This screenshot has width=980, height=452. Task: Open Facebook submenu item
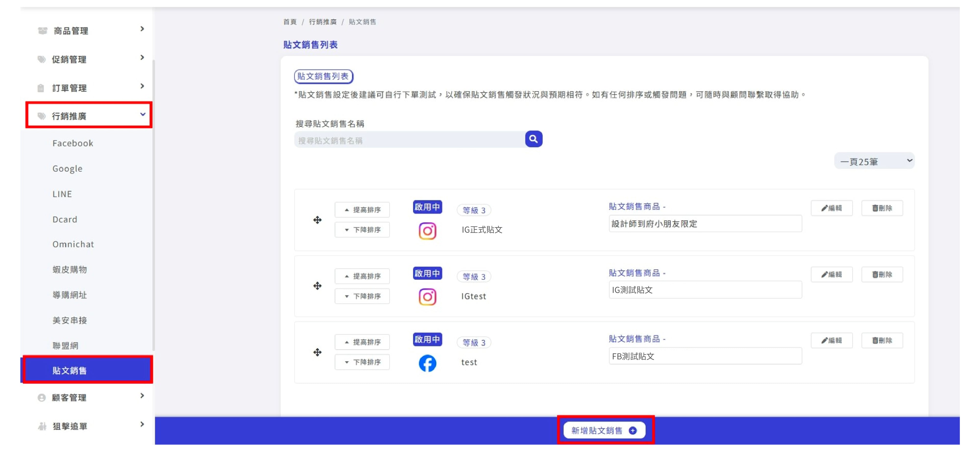(73, 143)
